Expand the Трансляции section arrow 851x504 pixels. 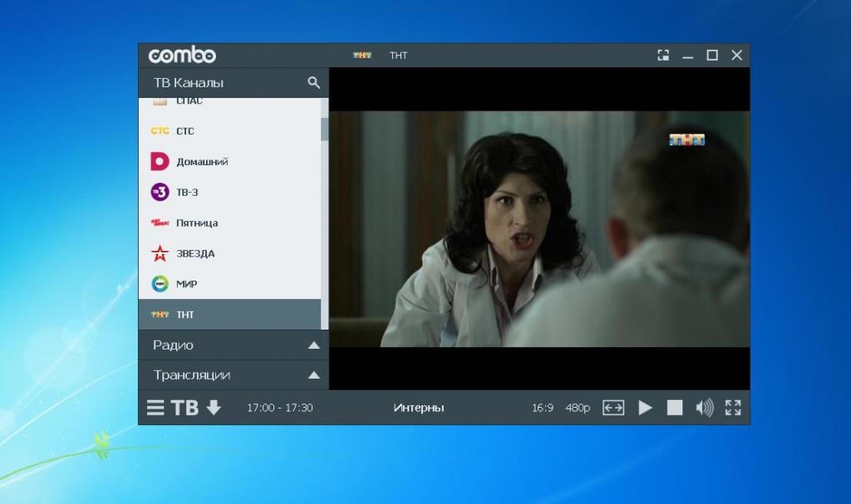(313, 374)
